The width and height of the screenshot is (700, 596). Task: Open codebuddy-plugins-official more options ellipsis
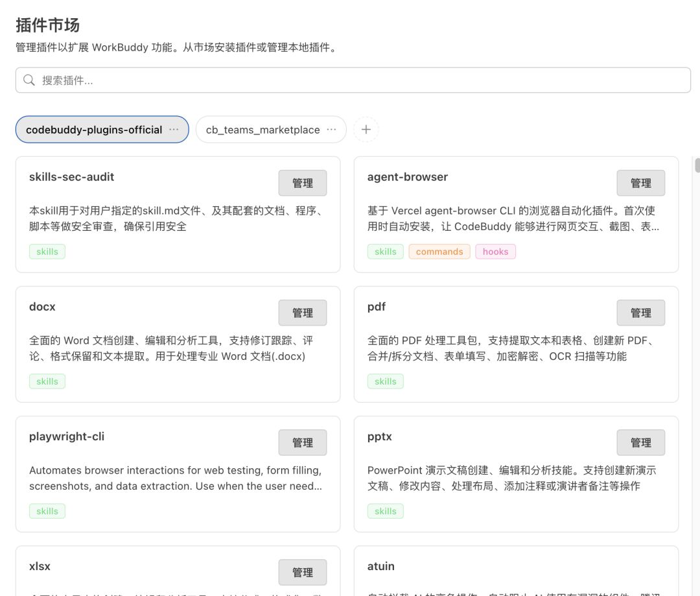(x=174, y=130)
